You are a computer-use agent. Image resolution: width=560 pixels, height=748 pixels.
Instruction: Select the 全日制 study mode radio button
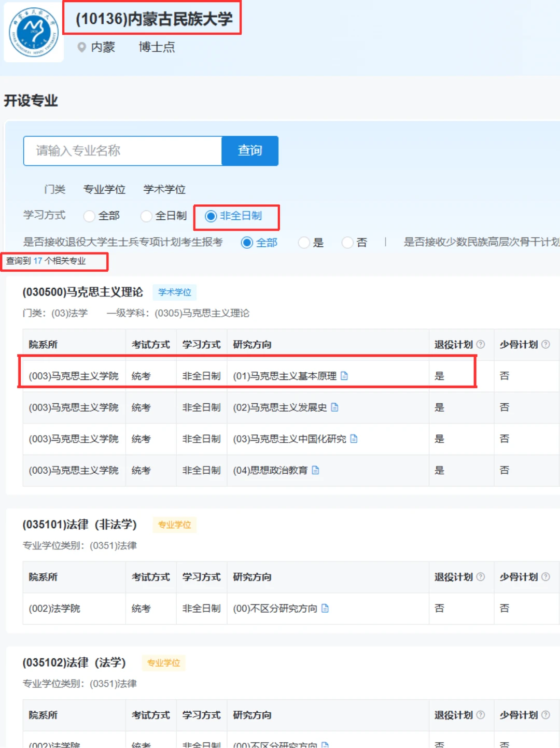coord(147,216)
